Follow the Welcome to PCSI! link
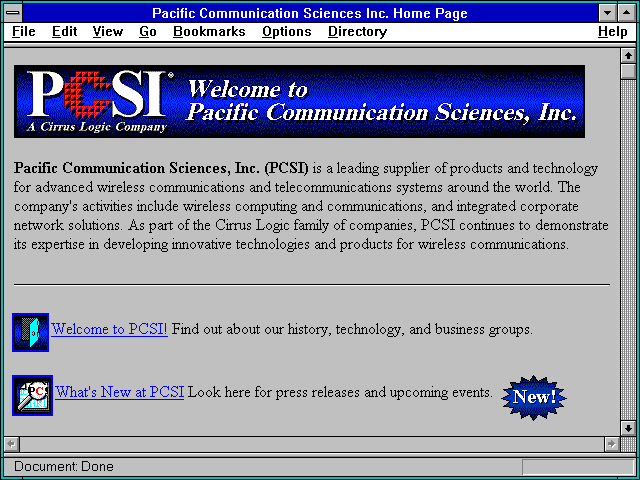The width and height of the screenshot is (640, 480). 109,329
